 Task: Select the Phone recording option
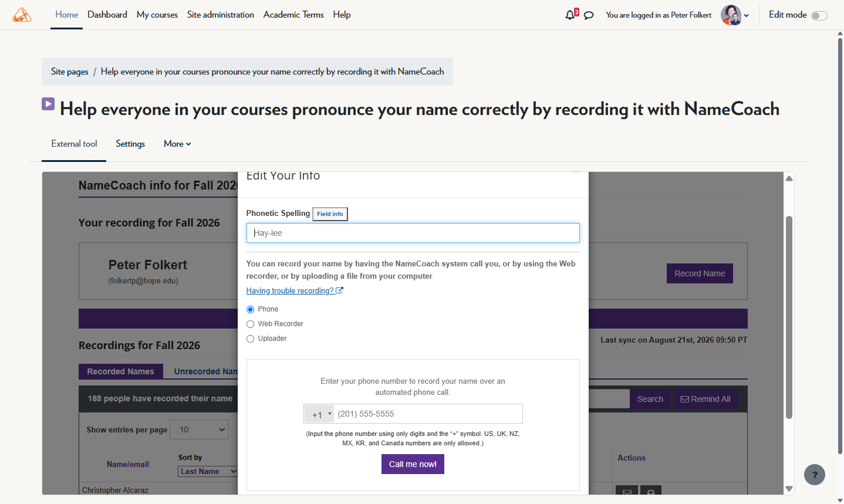(250, 309)
